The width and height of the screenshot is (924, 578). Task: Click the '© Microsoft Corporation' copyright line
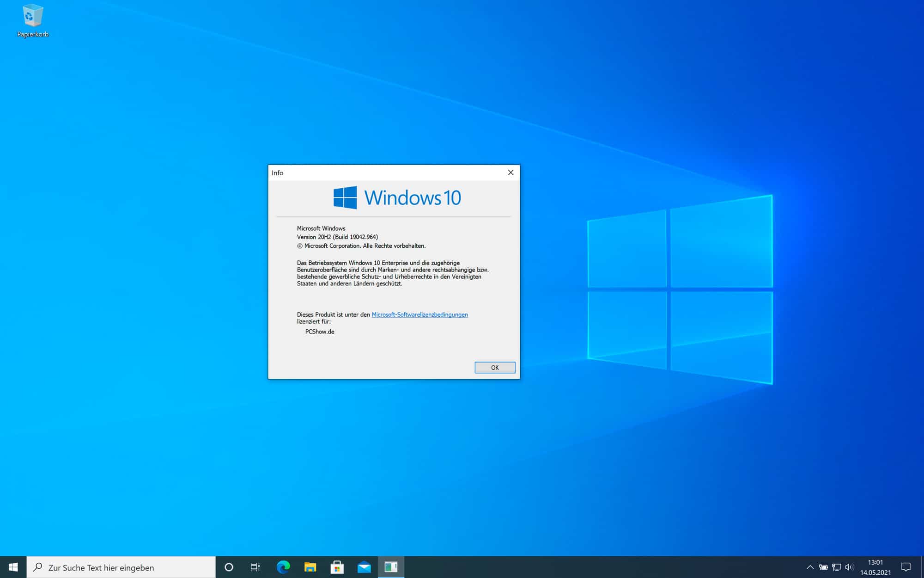(x=361, y=246)
